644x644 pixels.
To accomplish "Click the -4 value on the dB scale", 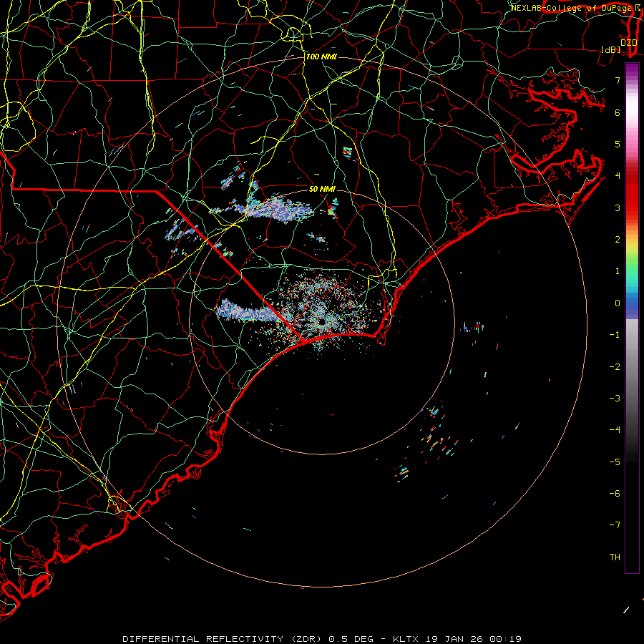I will [x=615, y=430].
